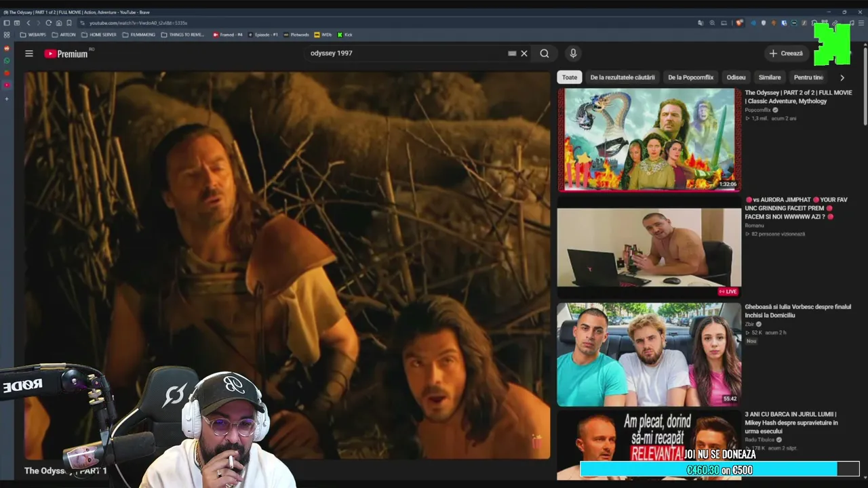This screenshot has width=868, height=488.
Task: Open the AURORA JIMPHAT live stream thumbnail
Action: tap(649, 247)
